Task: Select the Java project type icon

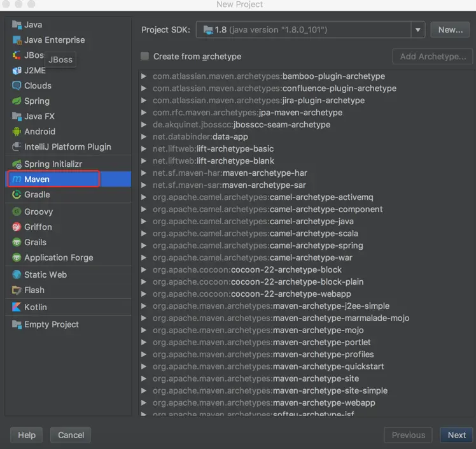Action: click(x=17, y=25)
